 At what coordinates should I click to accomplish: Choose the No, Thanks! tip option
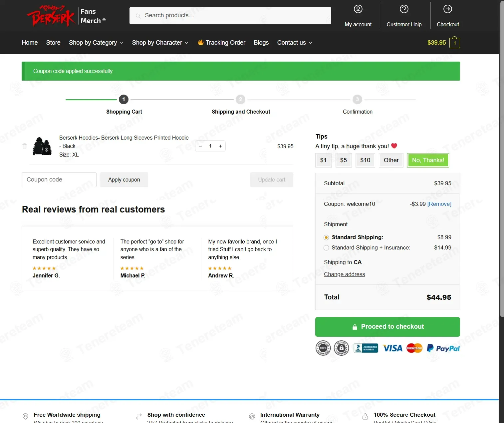428,160
